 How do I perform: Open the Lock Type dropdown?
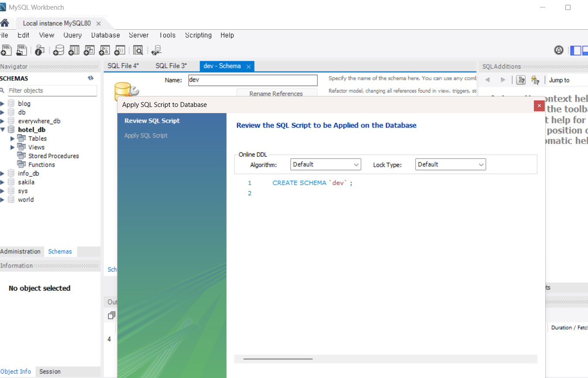[450, 165]
